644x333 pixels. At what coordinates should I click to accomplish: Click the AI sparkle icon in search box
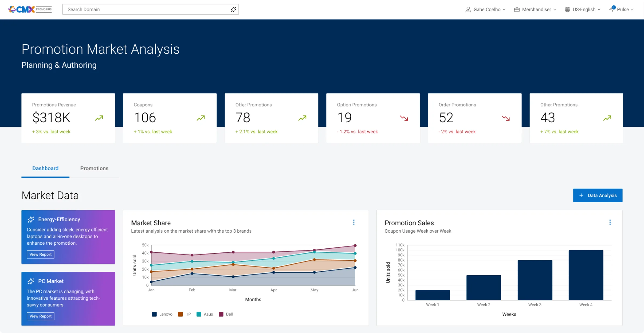[x=233, y=9]
